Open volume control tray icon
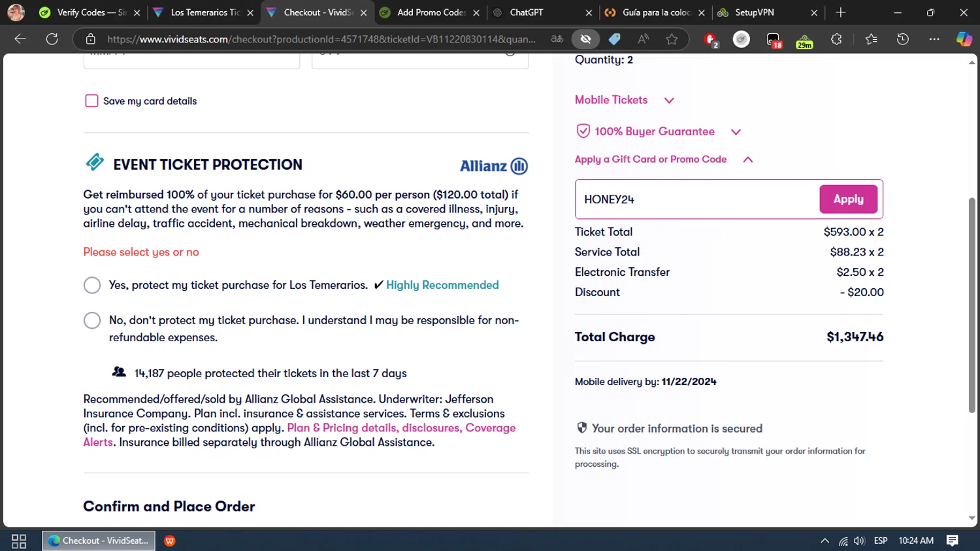The height and width of the screenshot is (551, 980). tap(859, 541)
